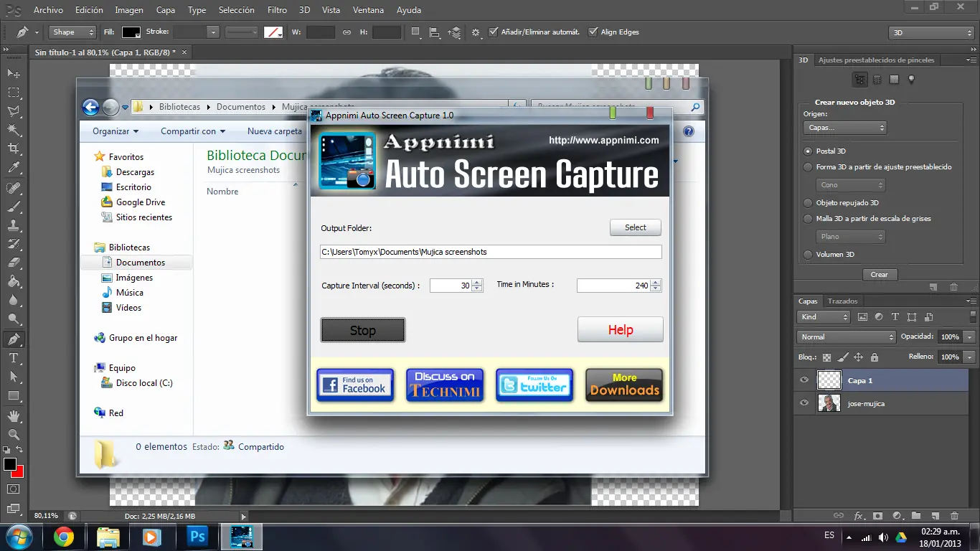Click the More Downloads button
The width and height of the screenshot is (980, 551).
pyautogui.click(x=624, y=385)
